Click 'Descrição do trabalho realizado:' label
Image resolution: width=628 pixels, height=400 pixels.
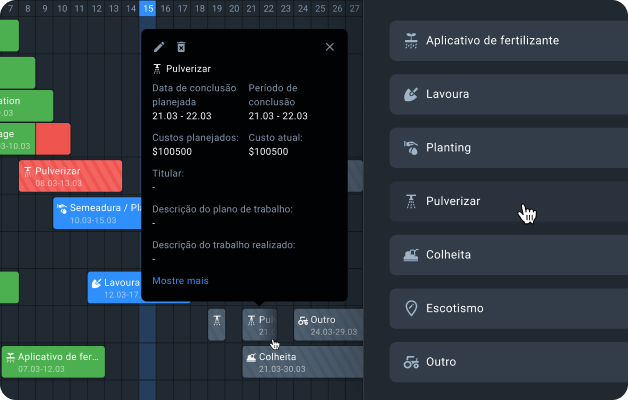click(223, 245)
